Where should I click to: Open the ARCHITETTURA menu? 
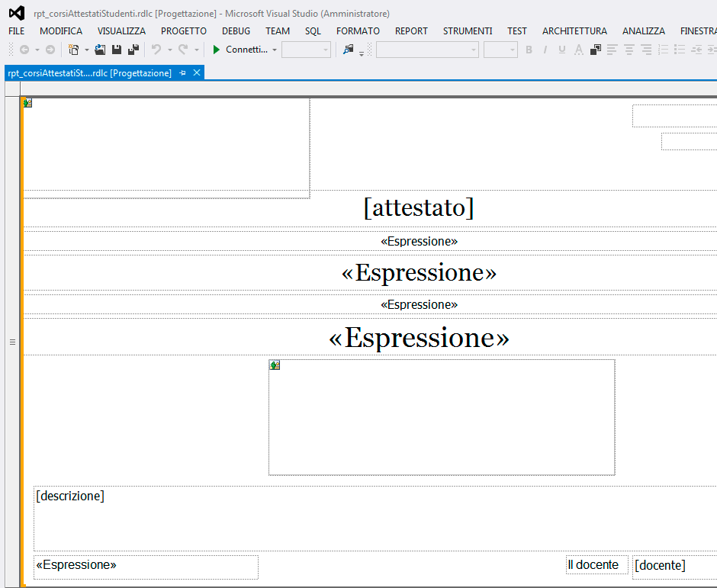point(574,31)
